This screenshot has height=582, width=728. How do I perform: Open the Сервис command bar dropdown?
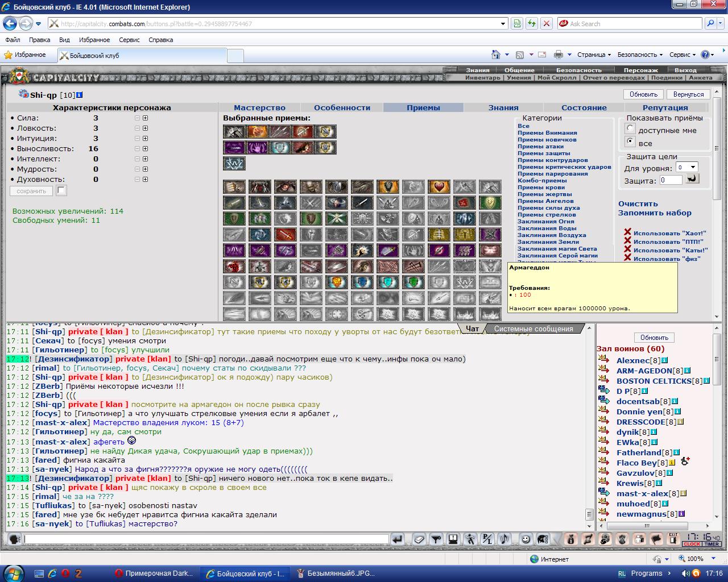[x=682, y=55]
